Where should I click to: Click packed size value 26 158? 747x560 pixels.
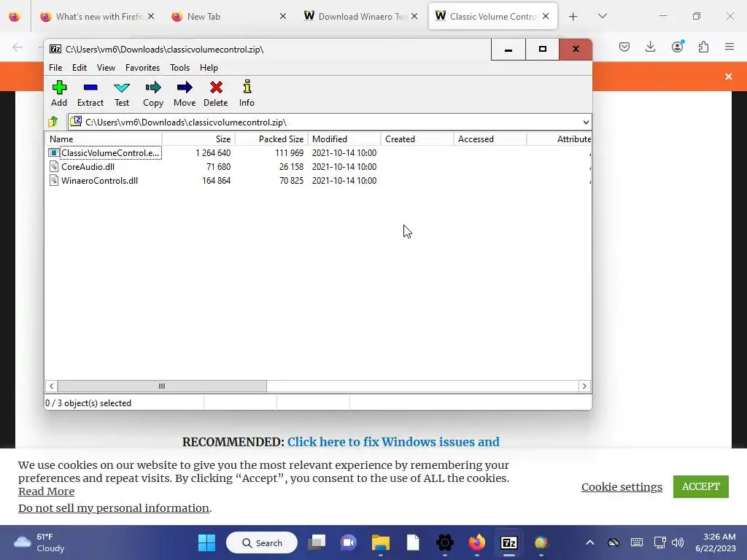click(291, 167)
